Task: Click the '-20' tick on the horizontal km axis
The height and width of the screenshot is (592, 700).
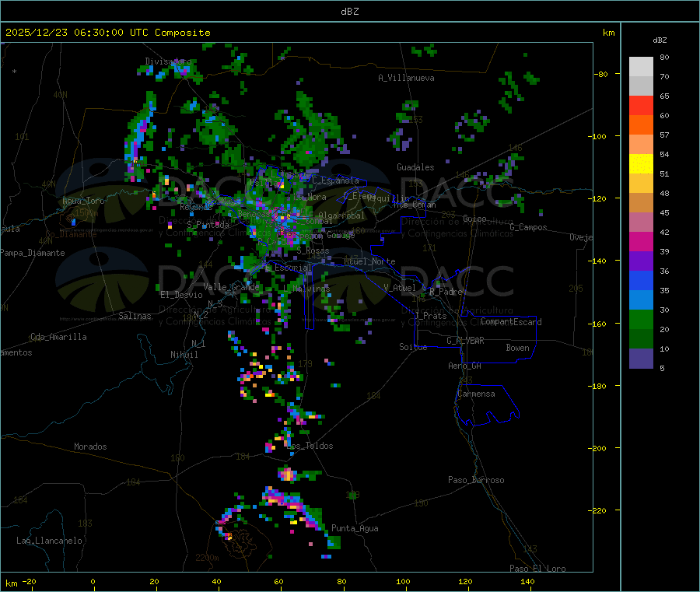Action: (29, 582)
